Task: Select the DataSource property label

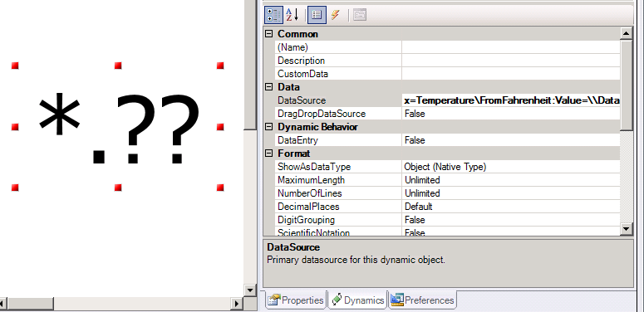Action: click(x=302, y=100)
